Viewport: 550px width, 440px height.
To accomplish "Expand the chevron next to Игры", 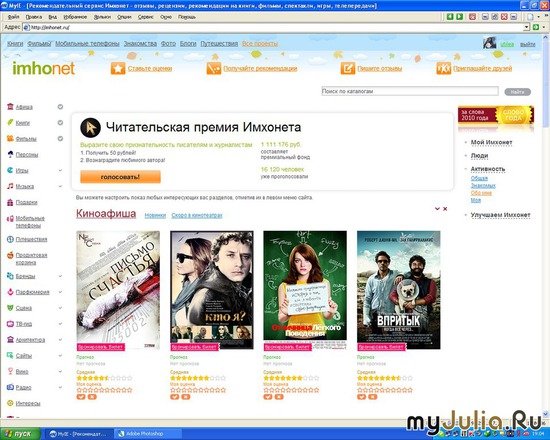I will [x=60, y=170].
